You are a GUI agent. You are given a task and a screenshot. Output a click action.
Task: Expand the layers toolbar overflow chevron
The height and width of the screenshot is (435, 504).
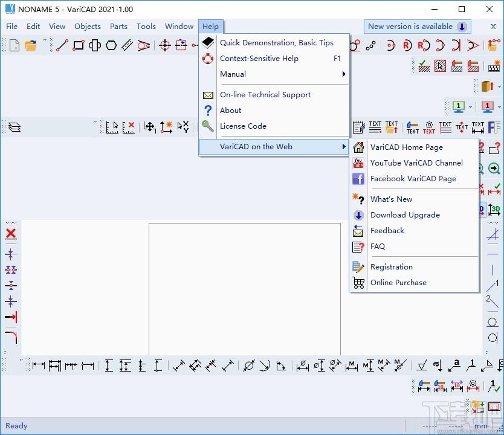pos(95,122)
